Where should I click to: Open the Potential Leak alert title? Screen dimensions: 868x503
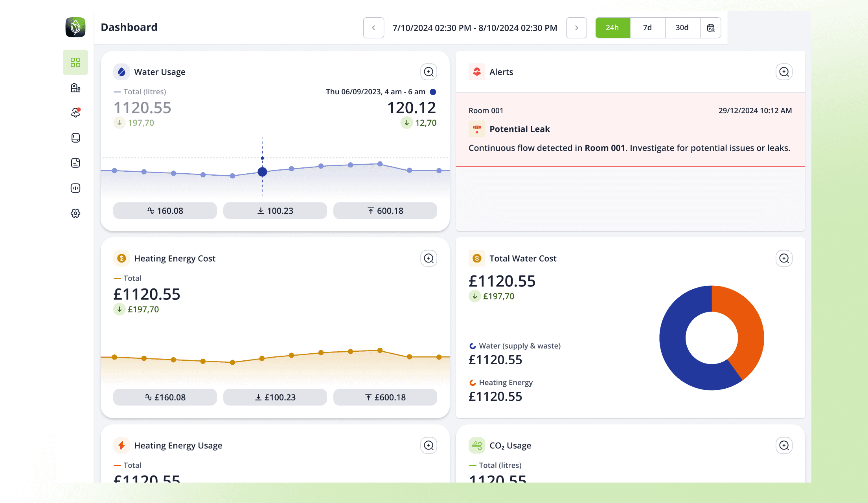click(x=520, y=129)
